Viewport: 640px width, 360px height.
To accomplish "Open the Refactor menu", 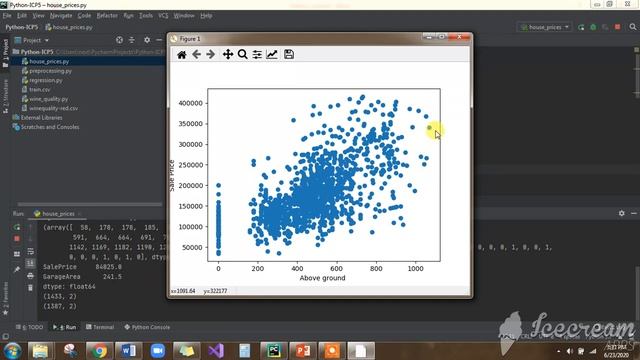I will (107, 16).
